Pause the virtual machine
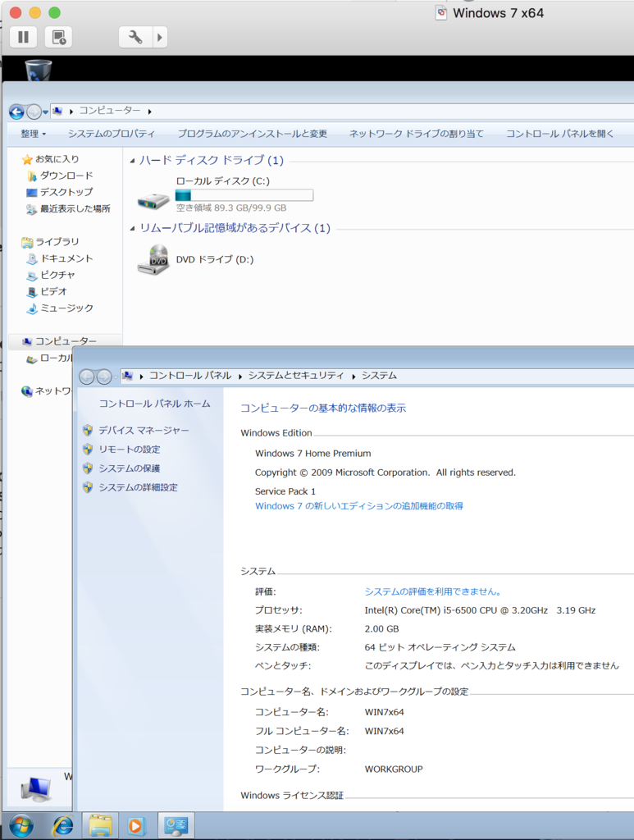Screen dimensions: 634x840 pos(24,37)
